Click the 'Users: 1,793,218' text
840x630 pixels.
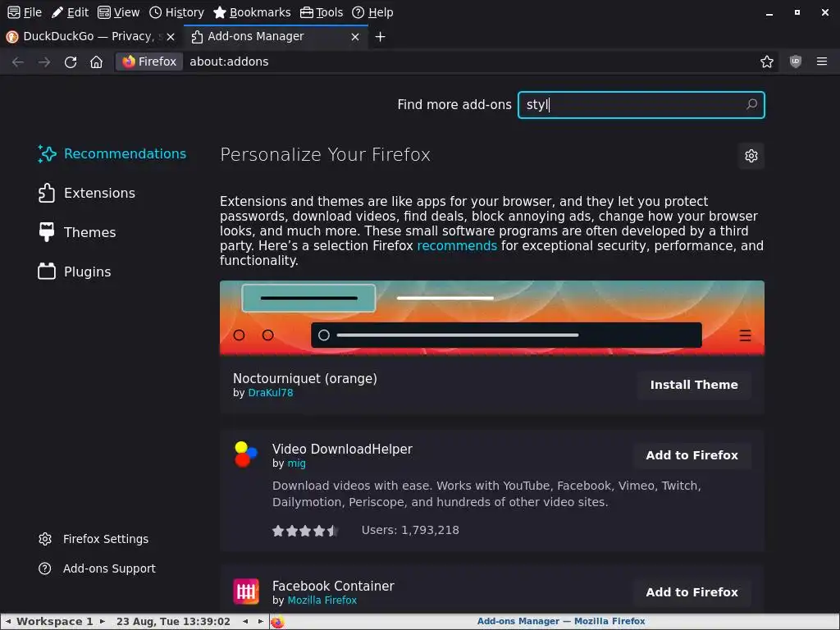click(410, 531)
